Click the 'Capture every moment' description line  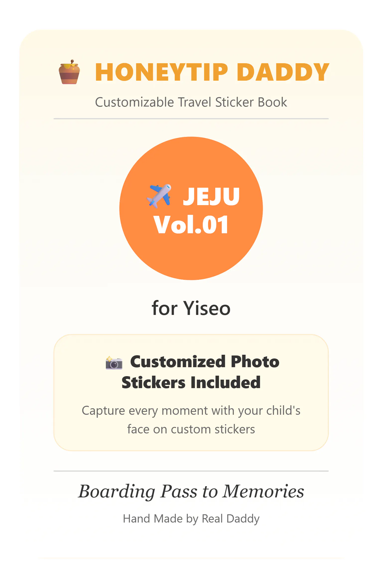pos(191,411)
